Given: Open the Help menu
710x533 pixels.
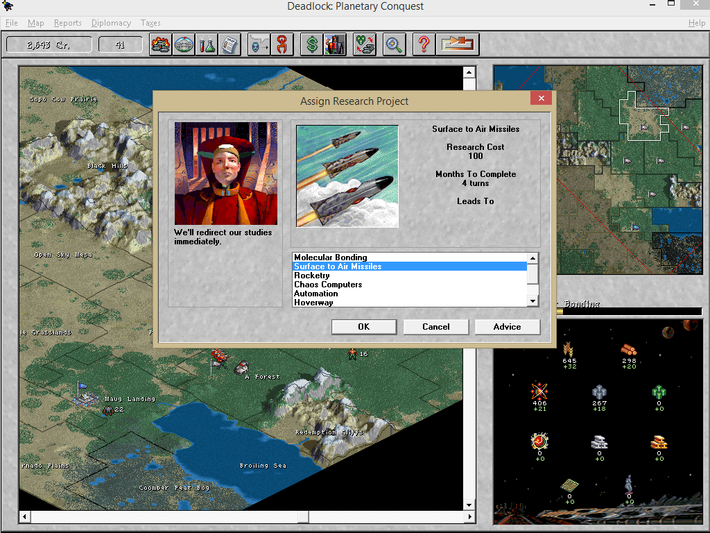Looking at the screenshot, I should tap(696, 23).
